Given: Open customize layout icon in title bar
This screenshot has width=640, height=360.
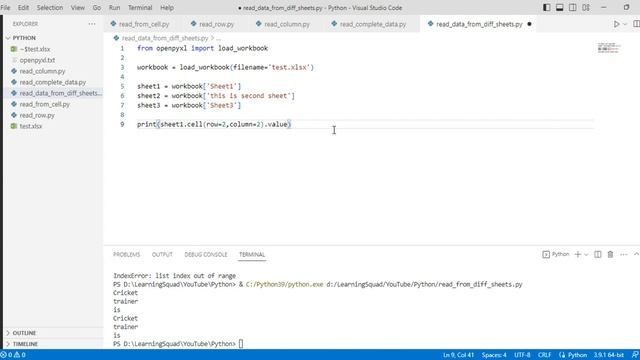Looking at the screenshot, I should (586, 7).
